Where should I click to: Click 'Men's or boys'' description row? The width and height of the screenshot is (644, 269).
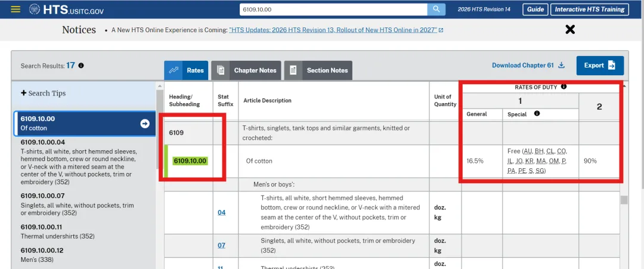click(x=274, y=184)
